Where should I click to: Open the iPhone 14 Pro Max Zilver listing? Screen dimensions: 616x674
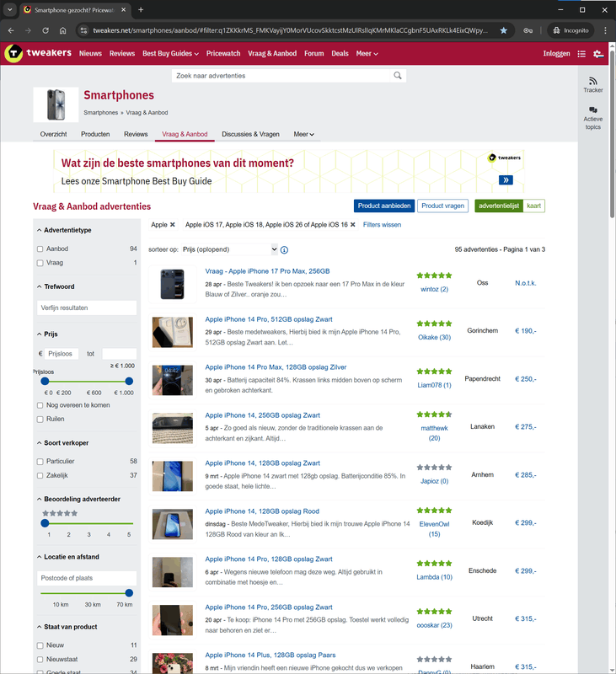(x=276, y=367)
